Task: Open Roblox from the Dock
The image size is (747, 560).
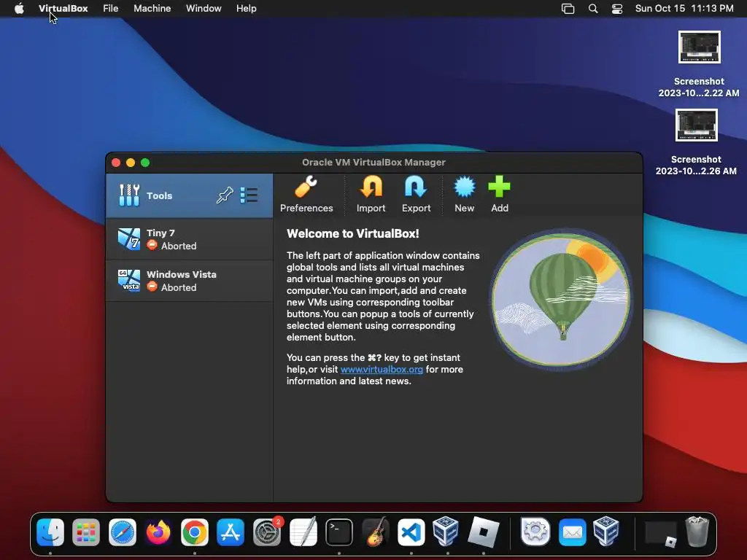Action: [x=483, y=532]
